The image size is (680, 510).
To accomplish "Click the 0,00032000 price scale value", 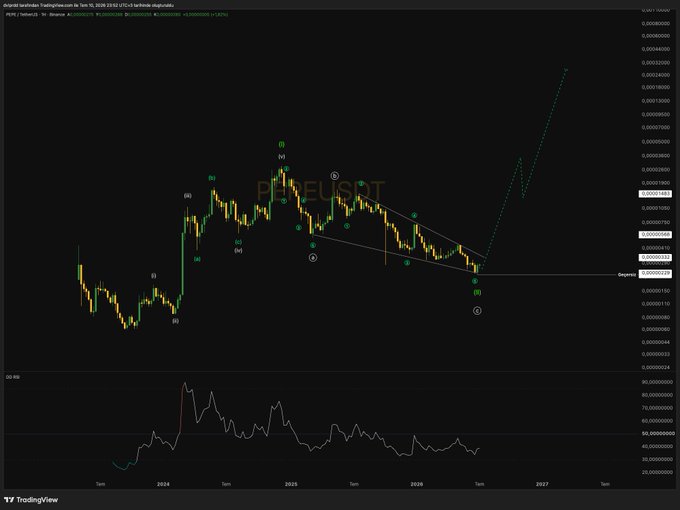I will (x=655, y=63).
